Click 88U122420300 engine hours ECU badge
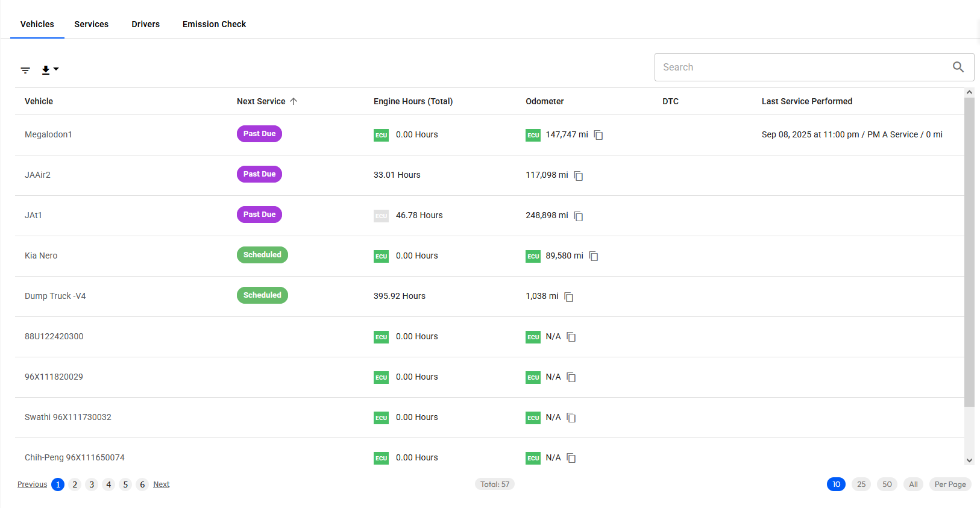This screenshot has width=980, height=508. click(381, 337)
